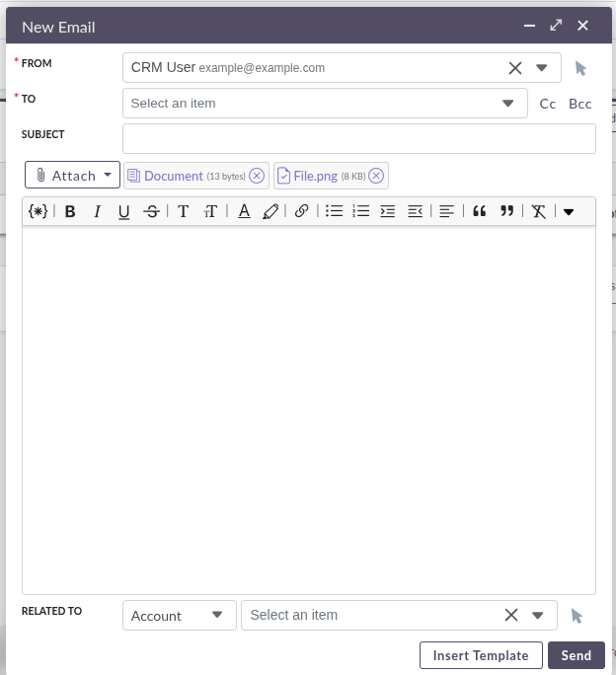The image size is (616, 675).
Task: Expand the RELATED TO item dropdown
Action: pos(538,615)
